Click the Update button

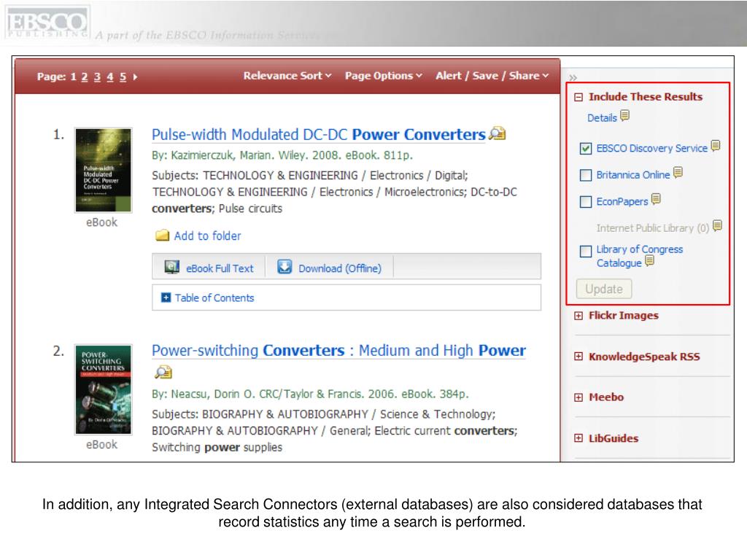click(604, 289)
